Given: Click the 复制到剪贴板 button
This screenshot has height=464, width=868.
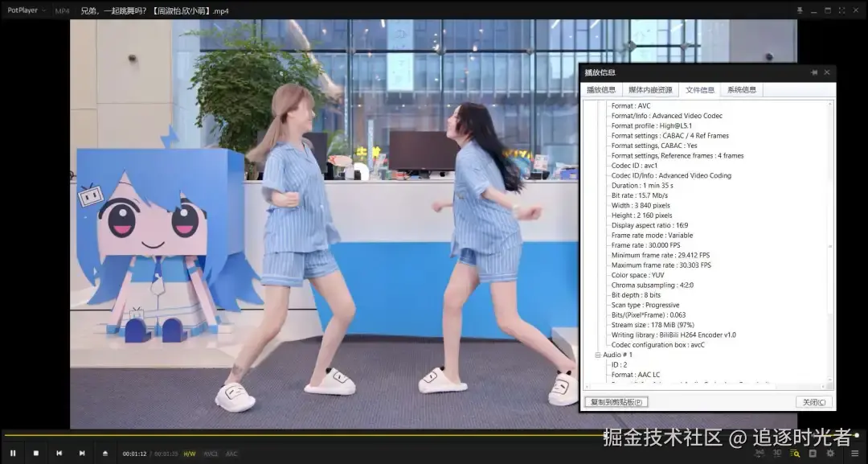Looking at the screenshot, I should pyautogui.click(x=616, y=402).
